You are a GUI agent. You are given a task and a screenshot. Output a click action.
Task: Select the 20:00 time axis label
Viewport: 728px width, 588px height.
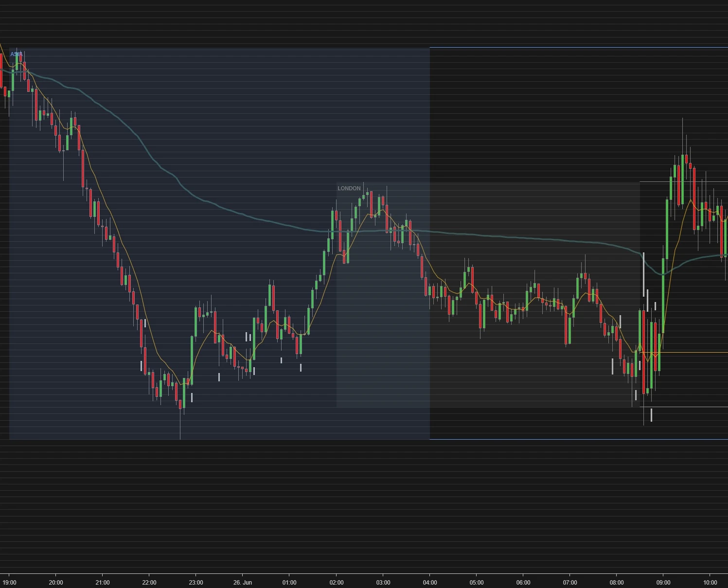56,582
